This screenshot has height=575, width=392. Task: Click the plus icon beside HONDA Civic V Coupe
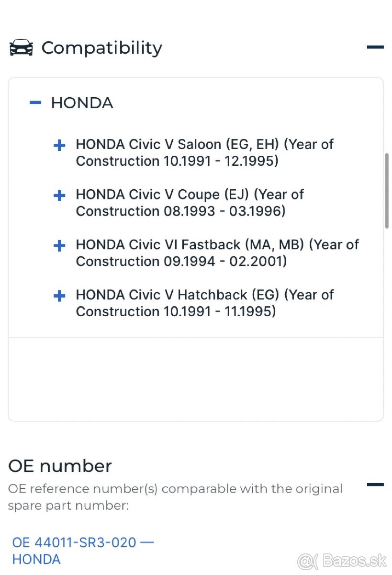tap(59, 195)
